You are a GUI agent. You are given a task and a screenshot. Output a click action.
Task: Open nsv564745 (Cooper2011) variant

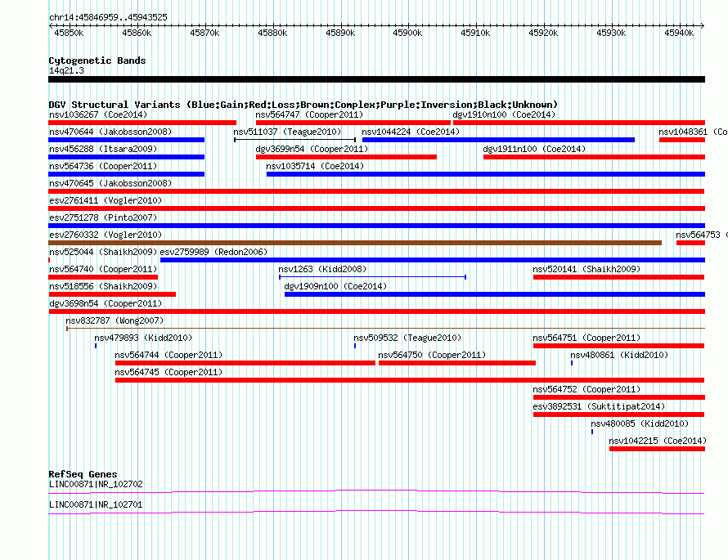410,380
